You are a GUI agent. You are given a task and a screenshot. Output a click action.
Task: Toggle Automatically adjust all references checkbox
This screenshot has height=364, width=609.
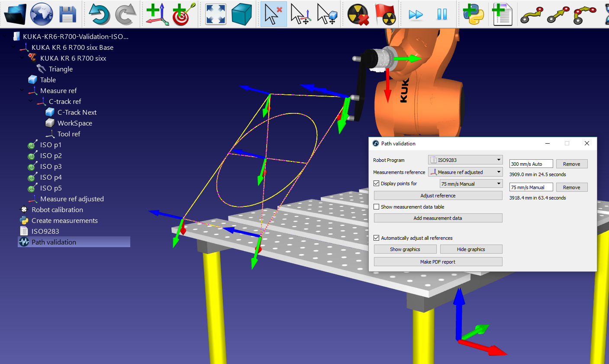coord(377,238)
